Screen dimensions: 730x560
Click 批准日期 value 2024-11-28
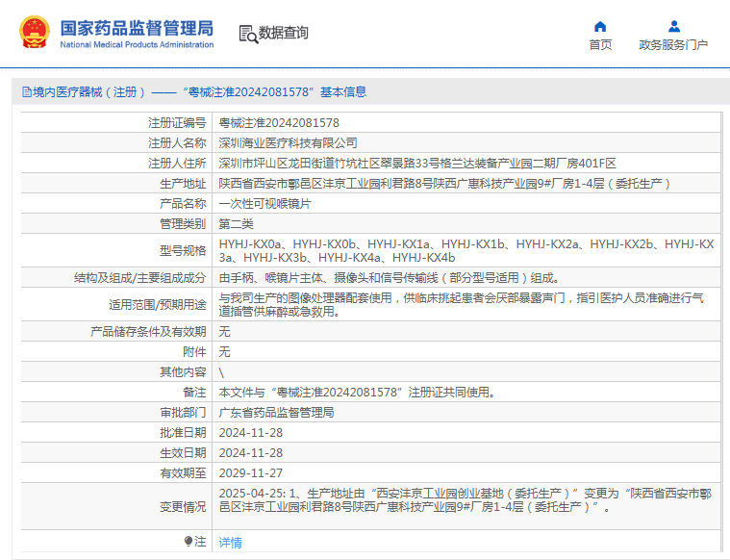click(x=251, y=433)
